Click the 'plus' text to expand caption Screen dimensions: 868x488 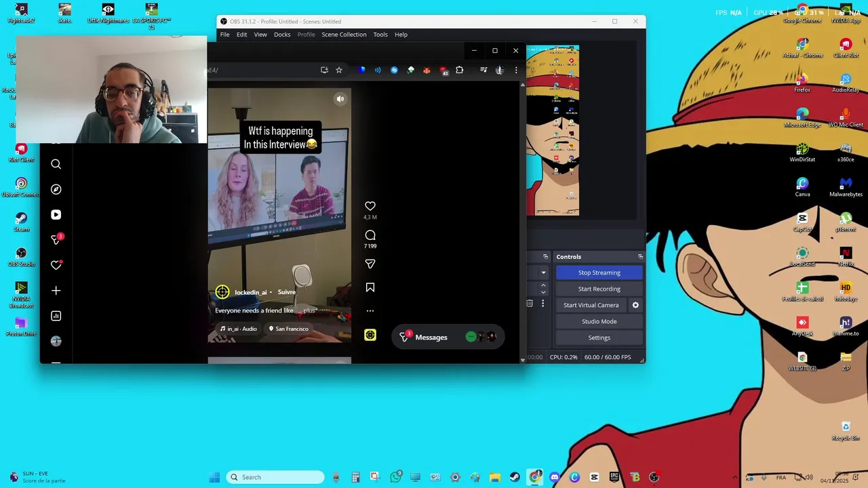coord(309,310)
